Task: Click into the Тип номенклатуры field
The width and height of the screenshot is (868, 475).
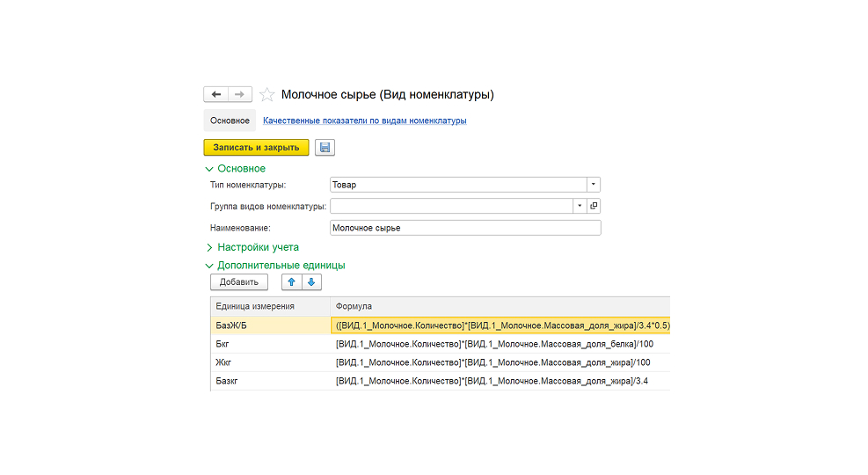Action: tap(458, 185)
